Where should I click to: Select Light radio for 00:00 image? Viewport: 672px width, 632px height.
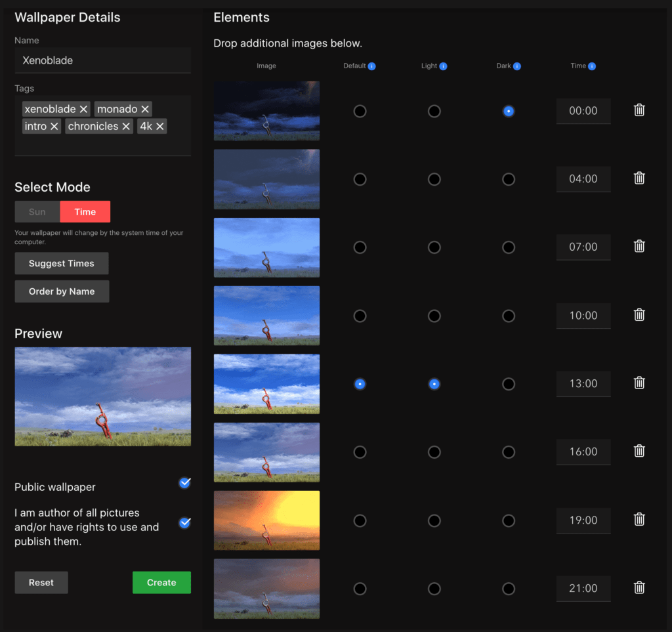click(x=434, y=111)
